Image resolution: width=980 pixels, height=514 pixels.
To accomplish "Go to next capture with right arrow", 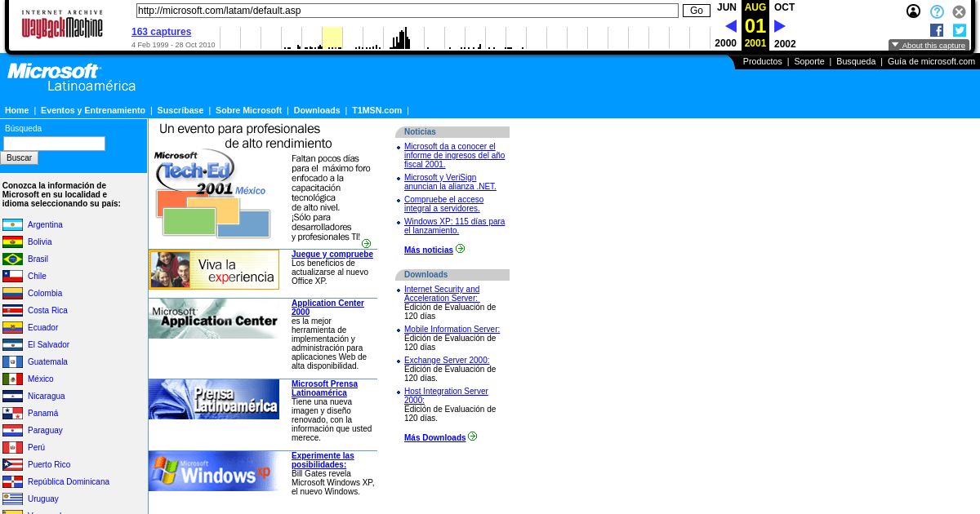I will [x=780, y=26].
